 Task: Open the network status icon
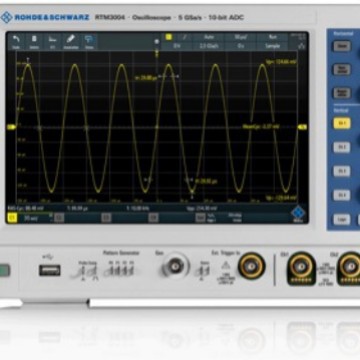(302, 46)
